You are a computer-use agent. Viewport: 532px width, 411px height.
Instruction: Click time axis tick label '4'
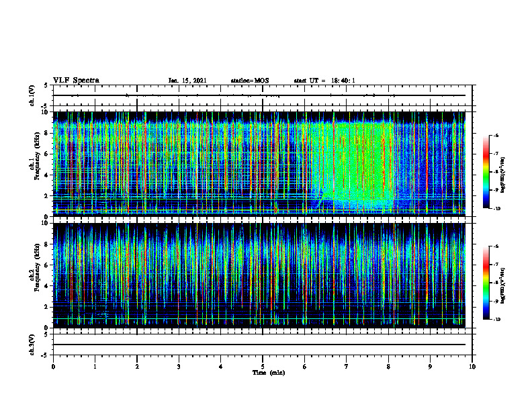click(x=221, y=367)
